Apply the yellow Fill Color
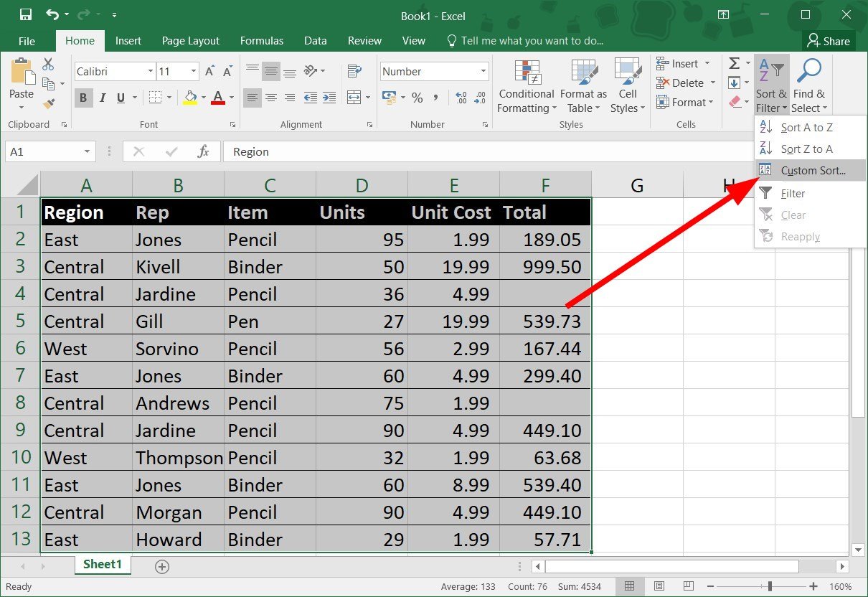Screen dimensions: 868x597 coord(190,98)
